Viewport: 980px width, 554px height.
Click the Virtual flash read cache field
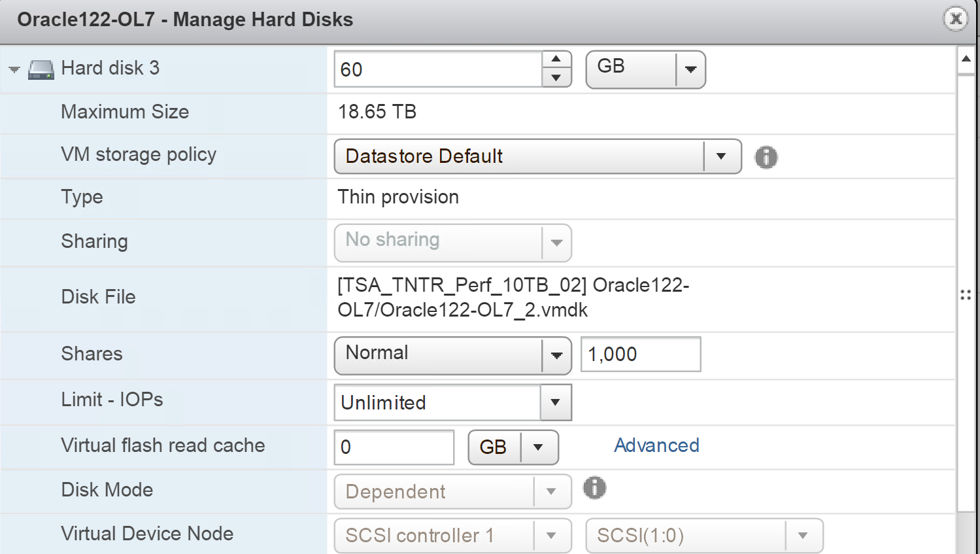click(x=394, y=447)
